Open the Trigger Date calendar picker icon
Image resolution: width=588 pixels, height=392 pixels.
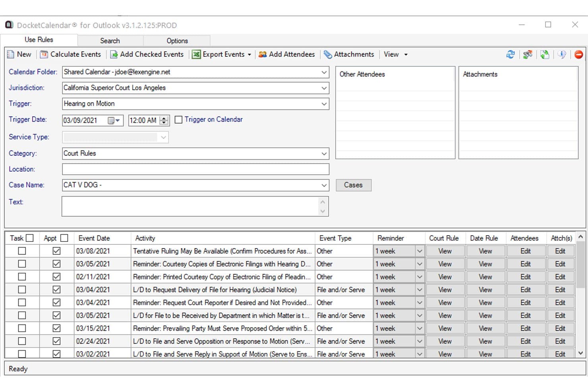(114, 120)
